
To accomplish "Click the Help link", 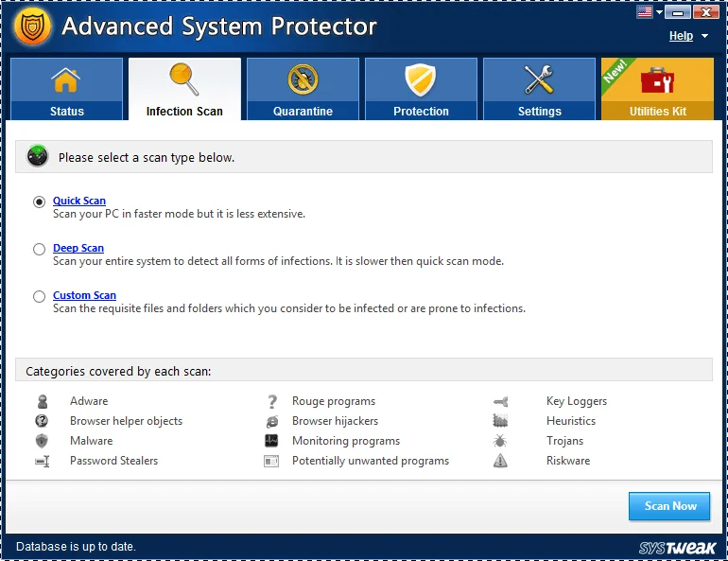I will click(x=681, y=36).
